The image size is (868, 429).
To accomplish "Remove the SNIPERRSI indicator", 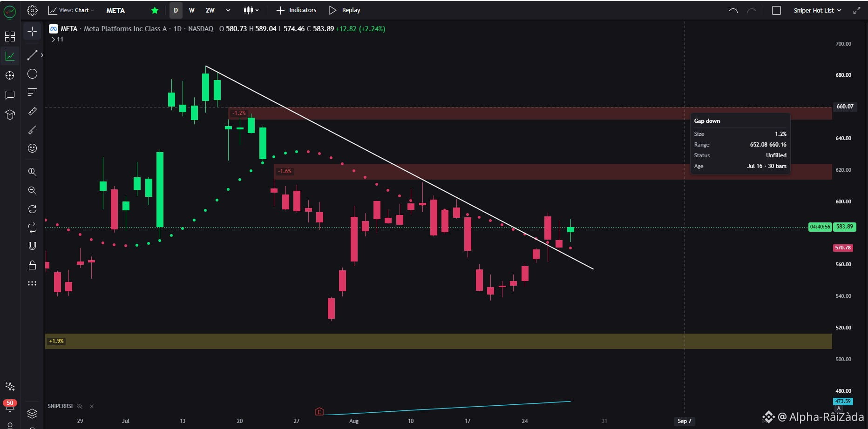I will [x=92, y=406].
